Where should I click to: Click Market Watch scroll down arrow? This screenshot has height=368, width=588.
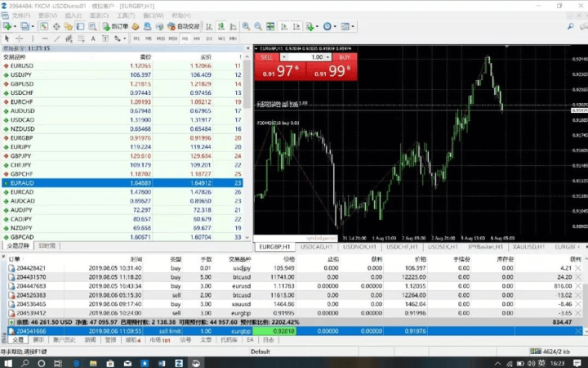(247, 237)
